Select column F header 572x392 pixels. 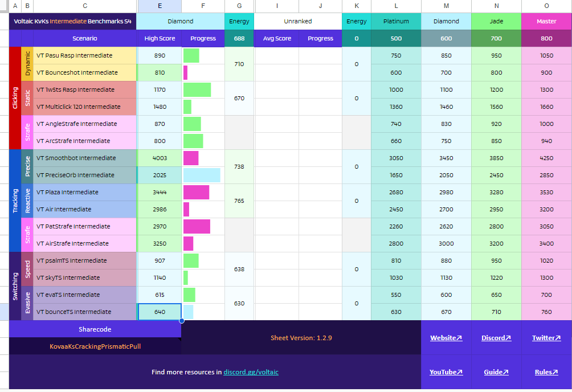tap(203, 6)
